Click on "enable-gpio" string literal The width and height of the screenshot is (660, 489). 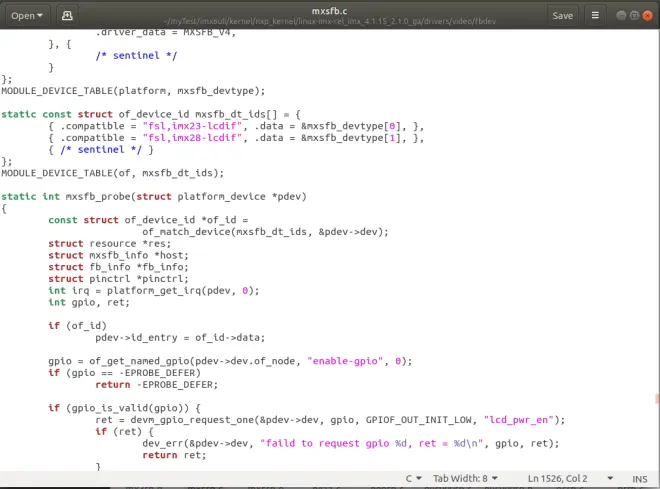[x=345, y=361]
